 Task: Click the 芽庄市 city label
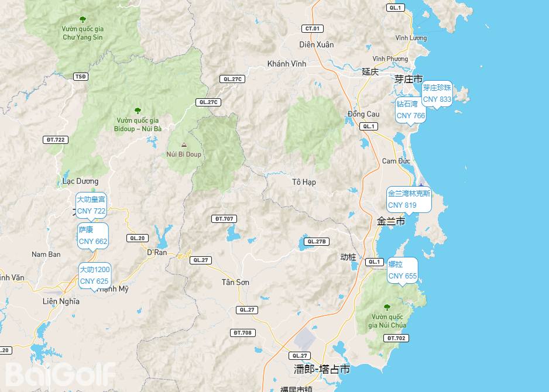[409, 79]
